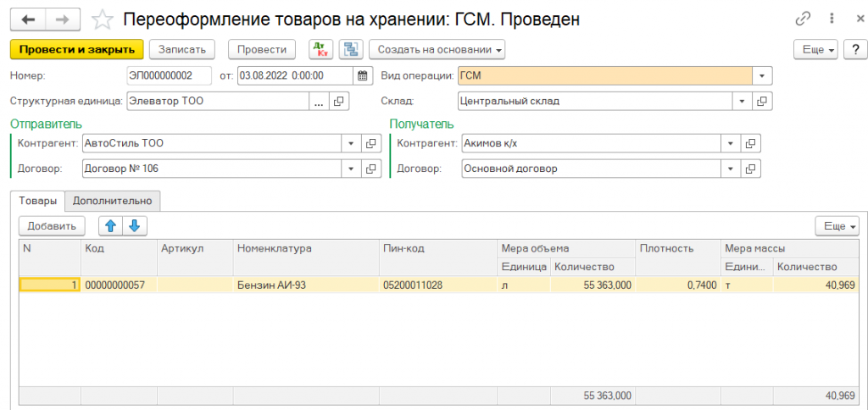The height and width of the screenshot is (410, 868).
Task: Open the Дт/Кт postings icon
Action: pos(320,50)
